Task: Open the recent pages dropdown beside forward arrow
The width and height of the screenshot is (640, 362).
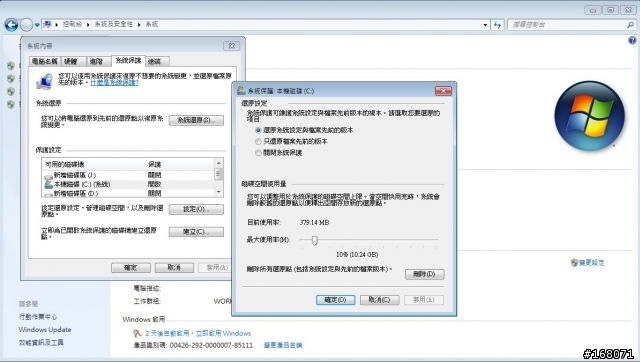Action: tap(37, 25)
